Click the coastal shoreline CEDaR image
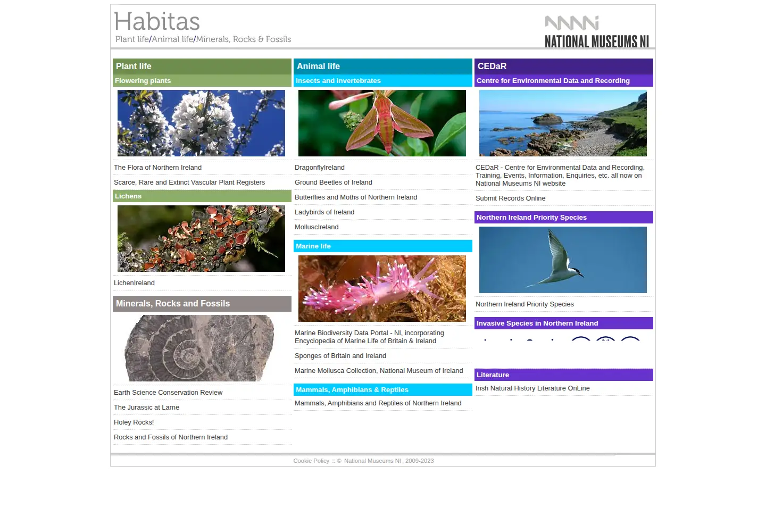The height and width of the screenshot is (532, 766). click(x=563, y=123)
